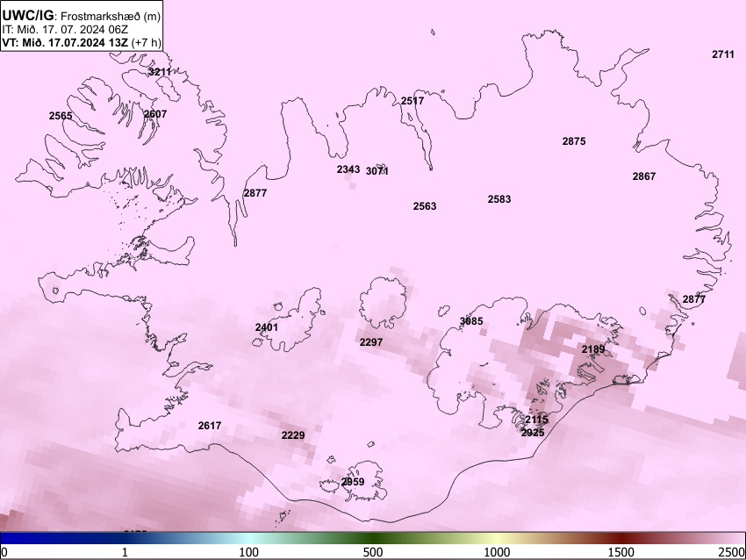The image size is (746, 560).
Task: Click the 2711 value offshore northeast
Action: click(723, 54)
